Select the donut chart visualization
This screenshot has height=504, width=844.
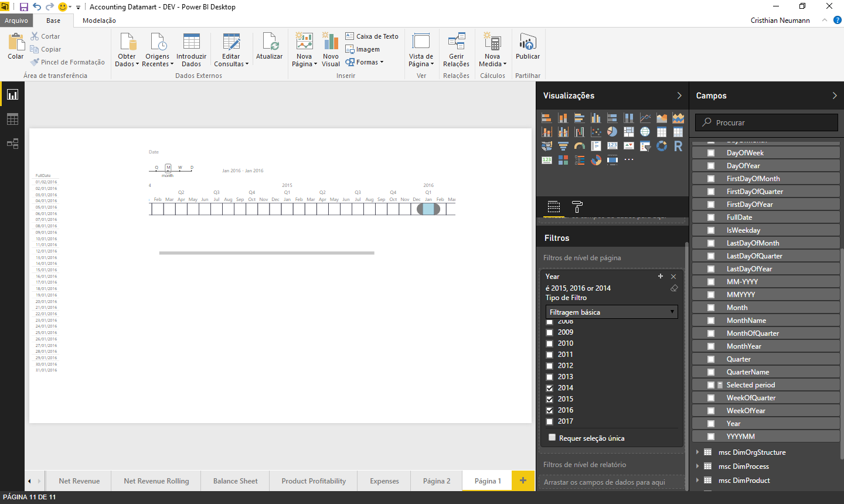coord(662,146)
